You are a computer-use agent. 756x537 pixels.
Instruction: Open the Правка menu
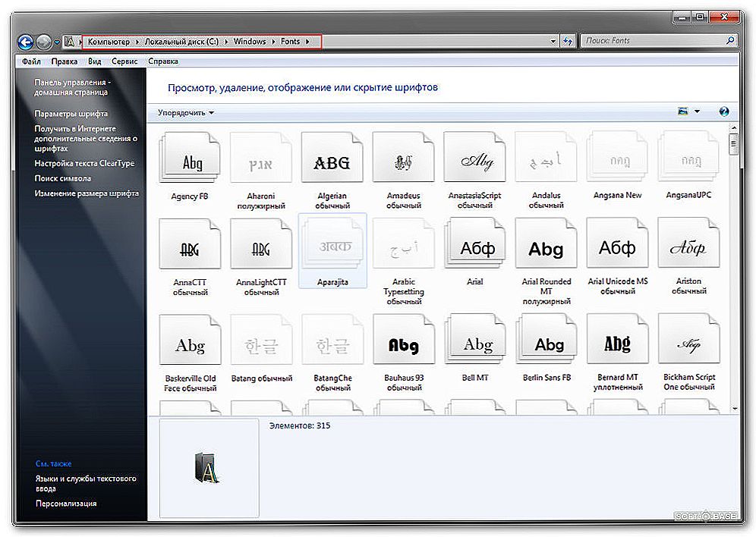[x=64, y=61]
